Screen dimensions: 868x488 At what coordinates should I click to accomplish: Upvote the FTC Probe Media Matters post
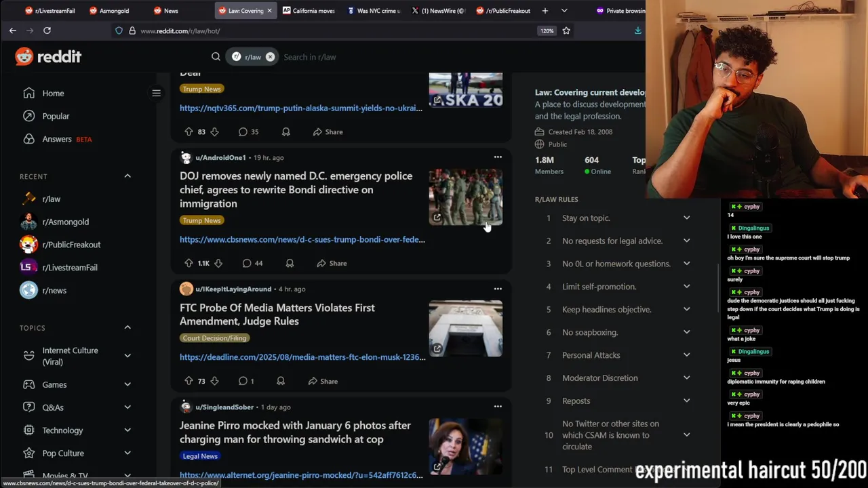(x=189, y=381)
